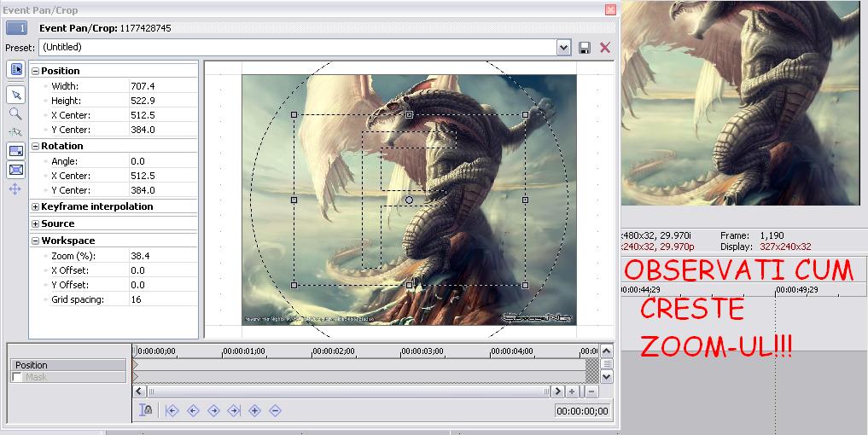Viewport: 868px width, 435px height.
Task: Toggle the Enable Snapping tool
Action: click(x=15, y=132)
